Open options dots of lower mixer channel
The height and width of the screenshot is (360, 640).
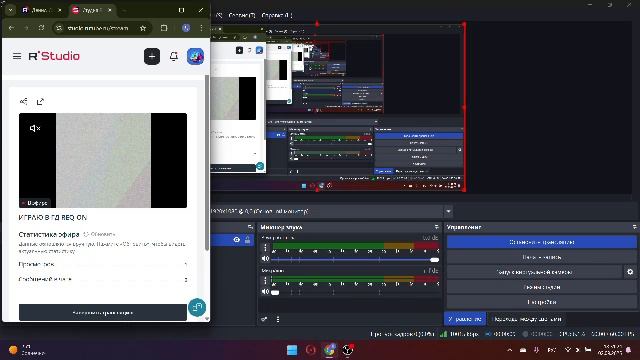point(265,280)
